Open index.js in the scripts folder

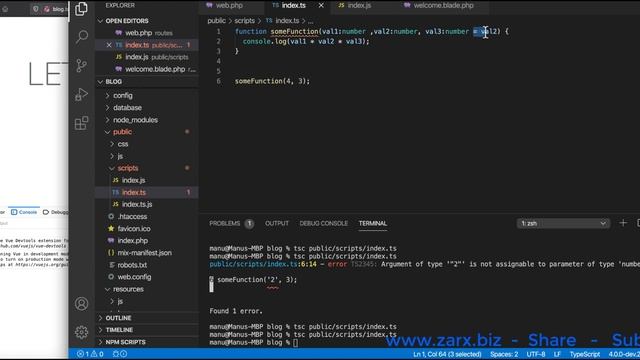click(133, 180)
